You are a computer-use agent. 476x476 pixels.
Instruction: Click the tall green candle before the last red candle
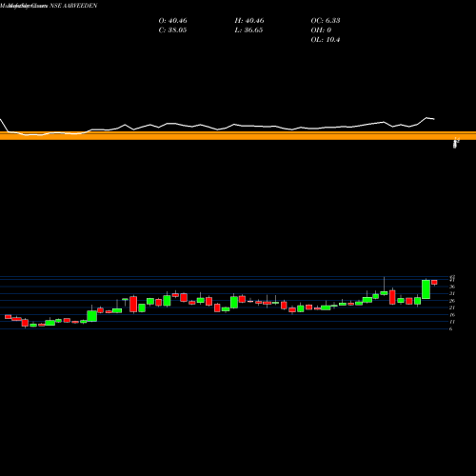[426, 289]
